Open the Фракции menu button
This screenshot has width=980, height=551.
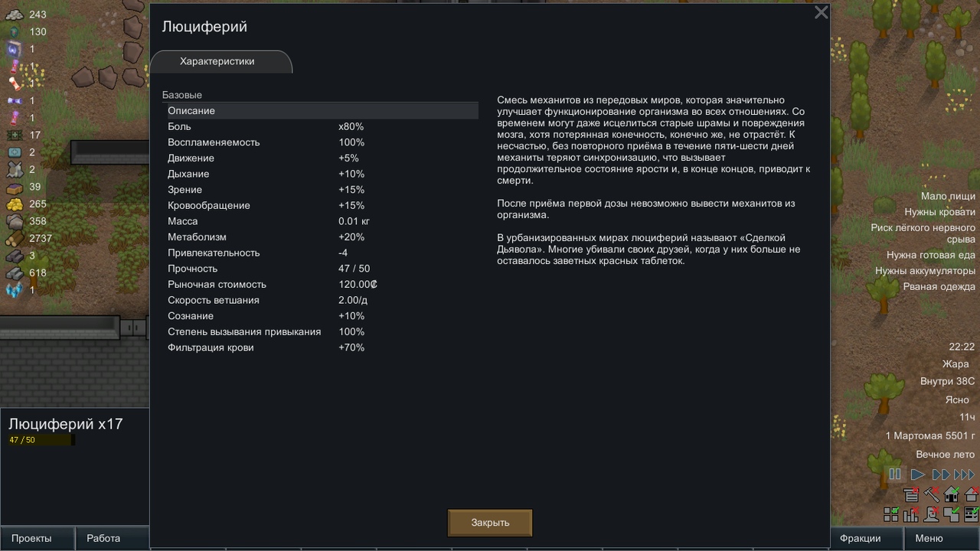[x=861, y=538]
